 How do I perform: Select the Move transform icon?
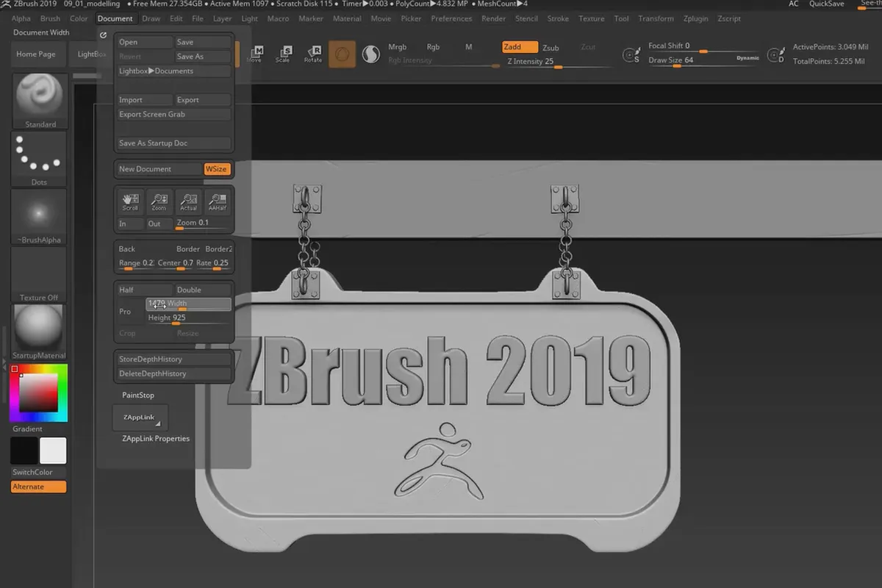256,54
